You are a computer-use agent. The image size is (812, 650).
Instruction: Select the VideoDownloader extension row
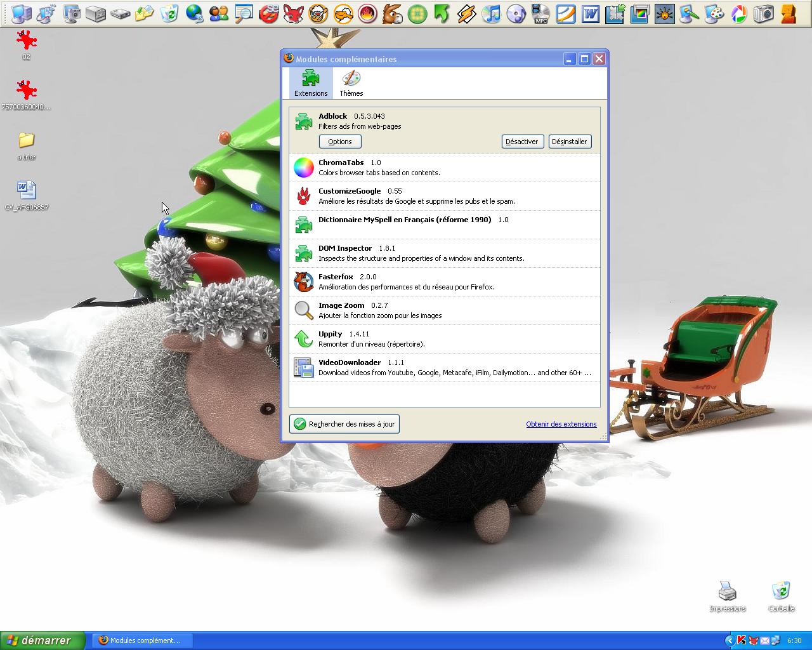444,368
